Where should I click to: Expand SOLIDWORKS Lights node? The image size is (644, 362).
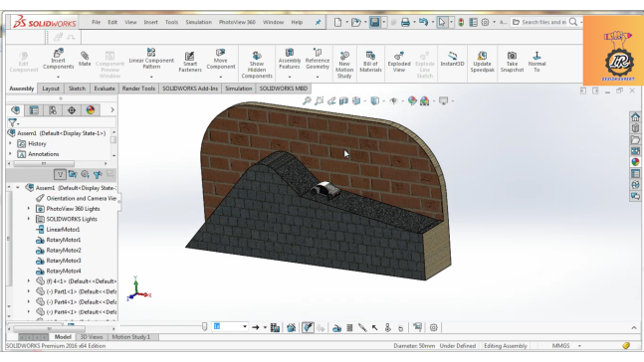(x=29, y=219)
